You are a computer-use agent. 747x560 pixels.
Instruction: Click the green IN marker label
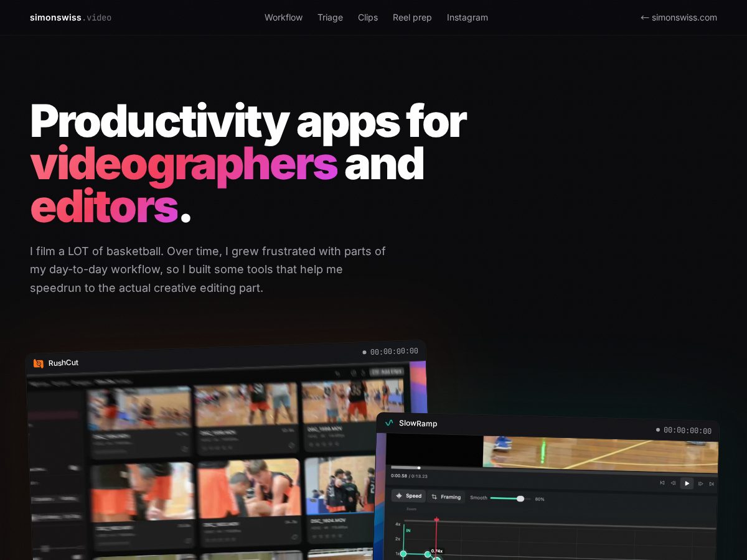point(408,530)
